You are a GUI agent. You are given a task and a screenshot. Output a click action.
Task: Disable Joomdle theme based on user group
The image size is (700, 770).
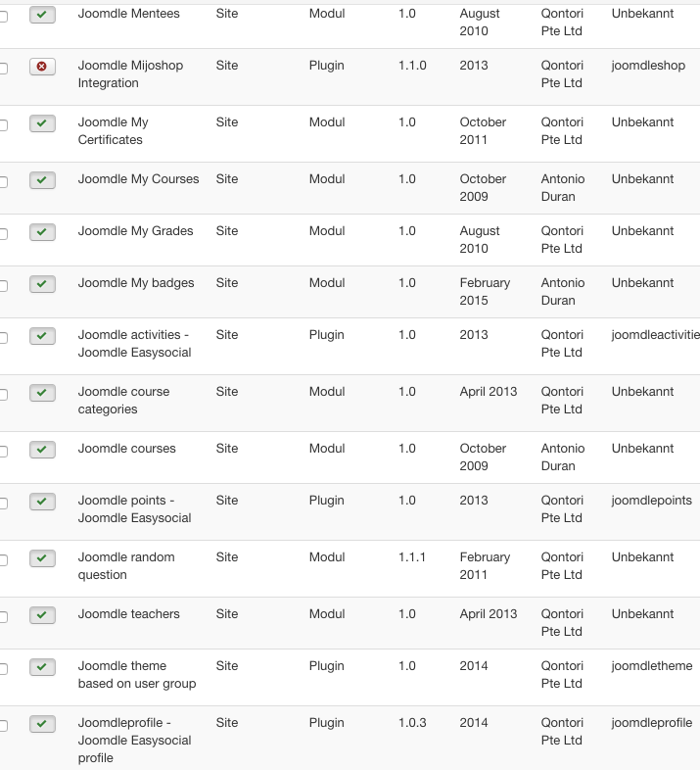coord(42,667)
